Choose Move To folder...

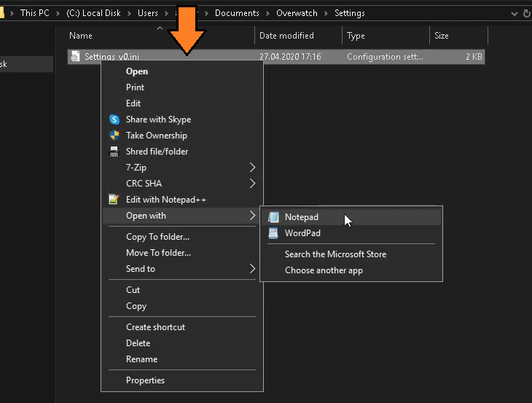(x=182, y=253)
